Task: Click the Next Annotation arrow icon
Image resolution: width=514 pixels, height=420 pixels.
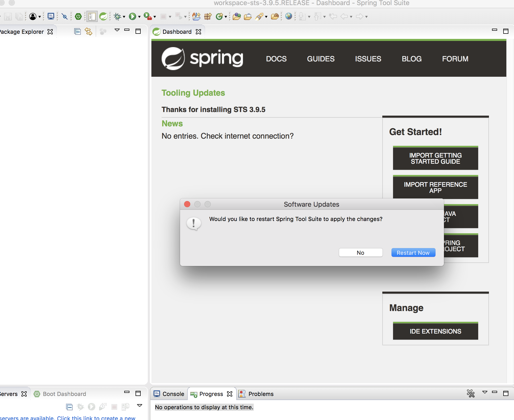Action: coord(302,17)
